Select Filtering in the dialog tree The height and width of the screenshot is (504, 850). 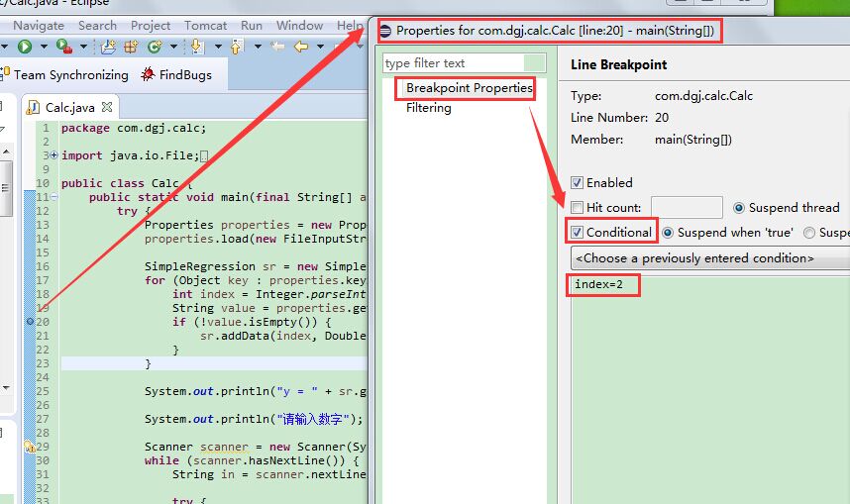tap(428, 108)
